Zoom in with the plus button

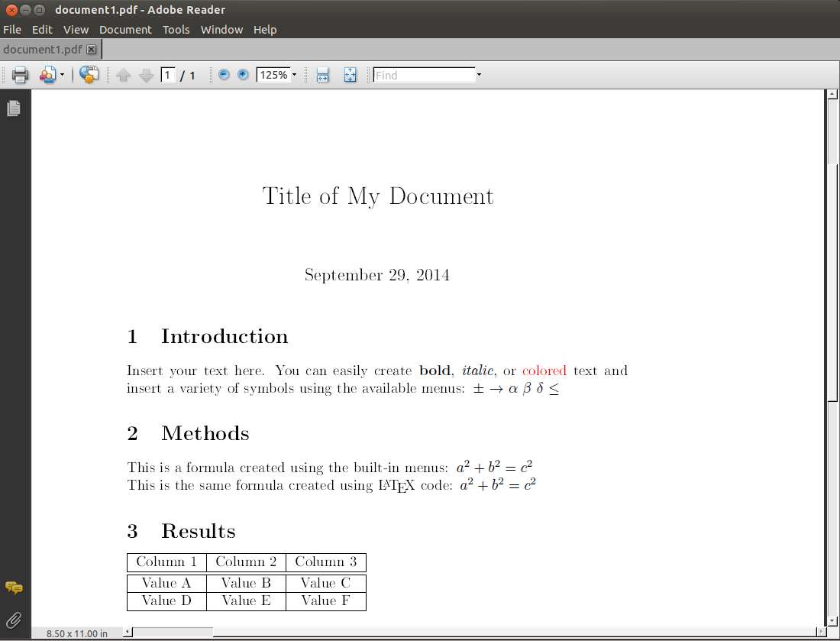click(243, 75)
